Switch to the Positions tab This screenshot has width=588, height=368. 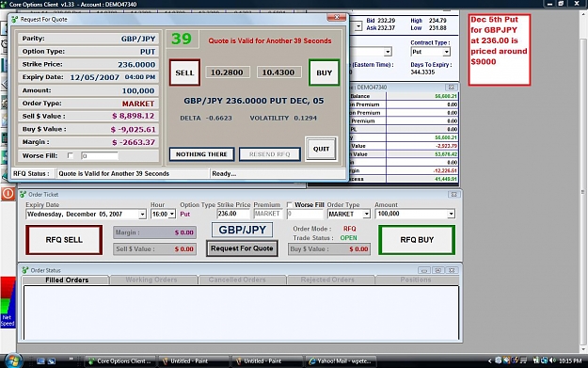(416, 280)
